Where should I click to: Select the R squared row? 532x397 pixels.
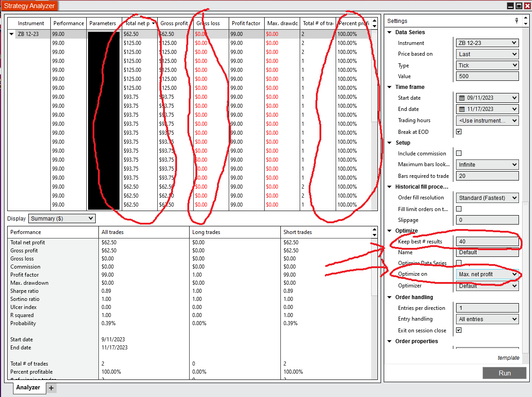click(x=190, y=315)
